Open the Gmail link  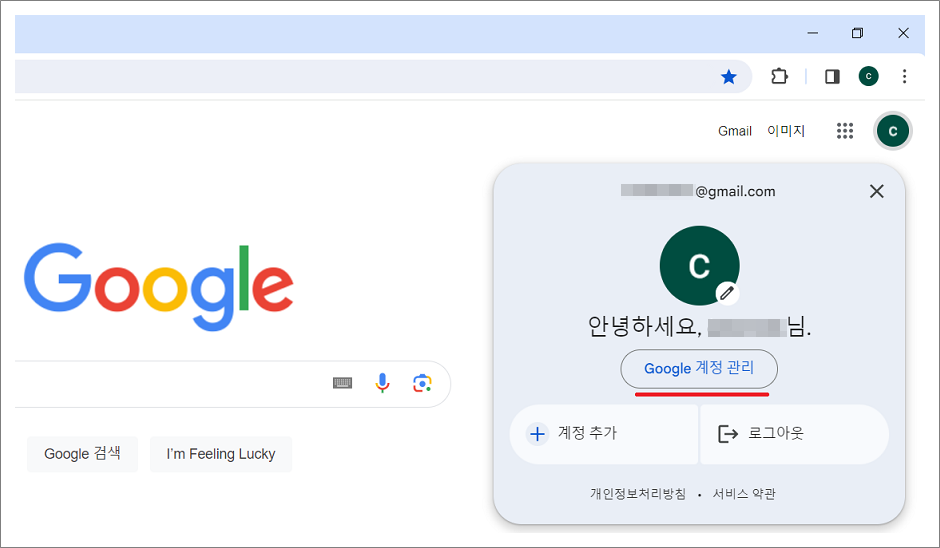tap(734, 131)
